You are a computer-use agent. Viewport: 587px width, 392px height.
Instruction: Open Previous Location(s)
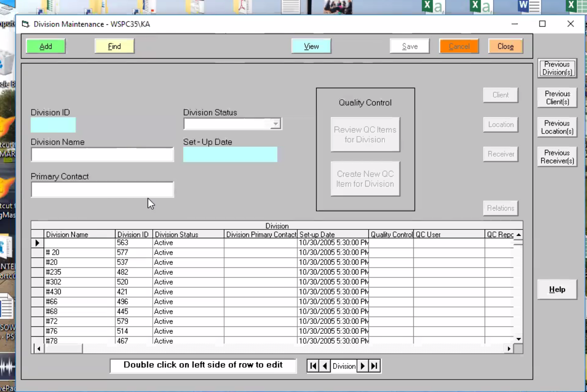click(557, 127)
